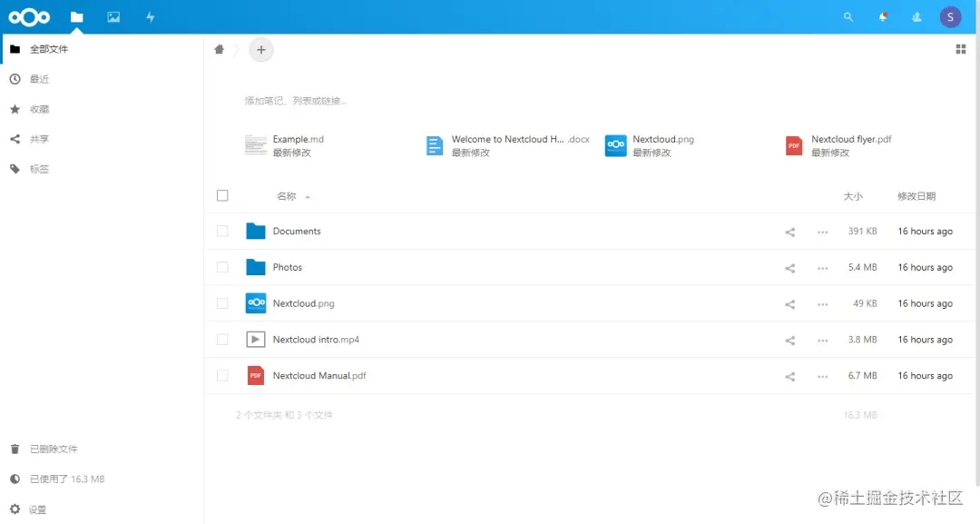The height and width of the screenshot is (524, 980).
Task: Click the 391 KB size of Documents
Action: tap(863, 232)
